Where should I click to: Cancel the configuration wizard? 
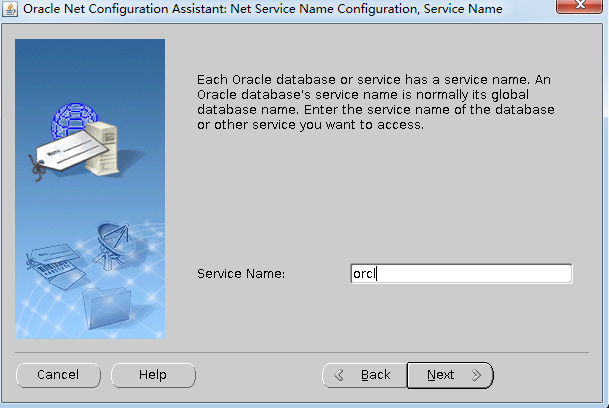(x=58, y=375)
